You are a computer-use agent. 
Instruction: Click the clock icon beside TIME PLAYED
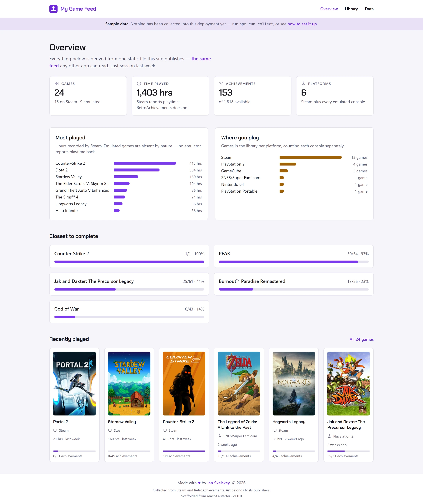139,84
